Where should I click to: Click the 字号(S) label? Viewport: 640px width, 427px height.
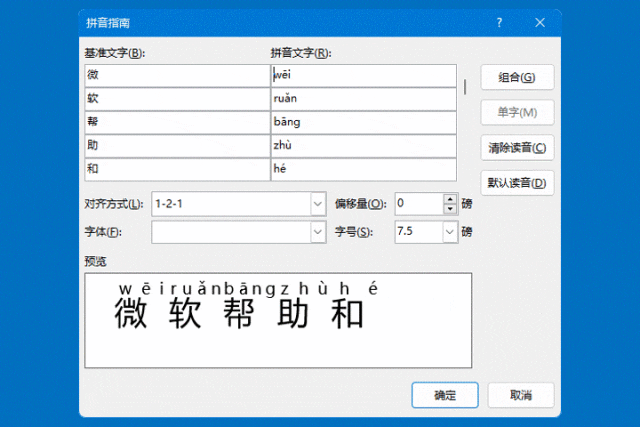353,232
